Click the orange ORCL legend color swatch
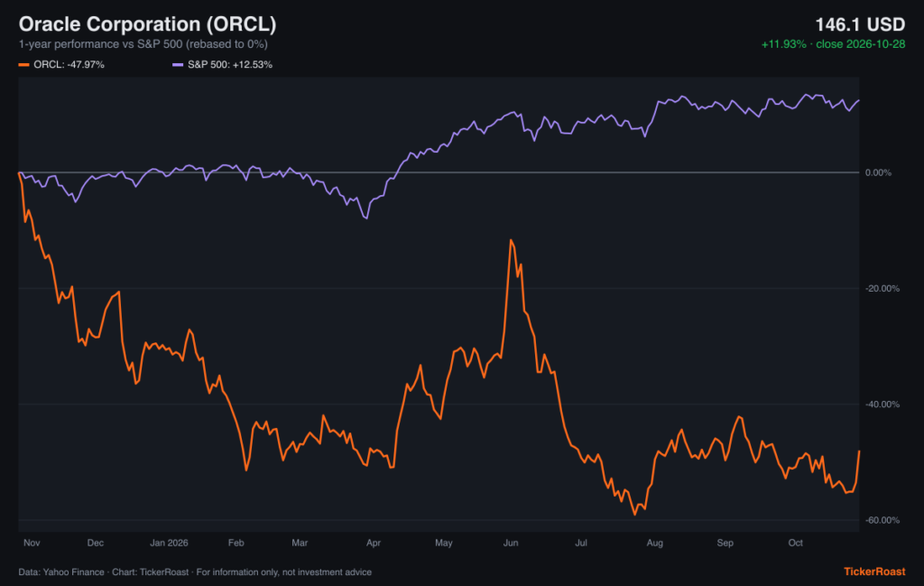 (x=24, y=65)
